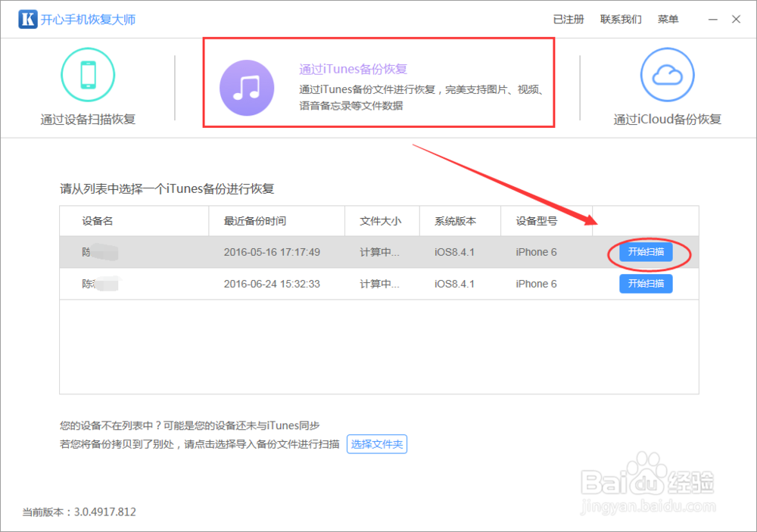Click the iTunes music note icon
The image size is (757, 532).
coord(247,88)
